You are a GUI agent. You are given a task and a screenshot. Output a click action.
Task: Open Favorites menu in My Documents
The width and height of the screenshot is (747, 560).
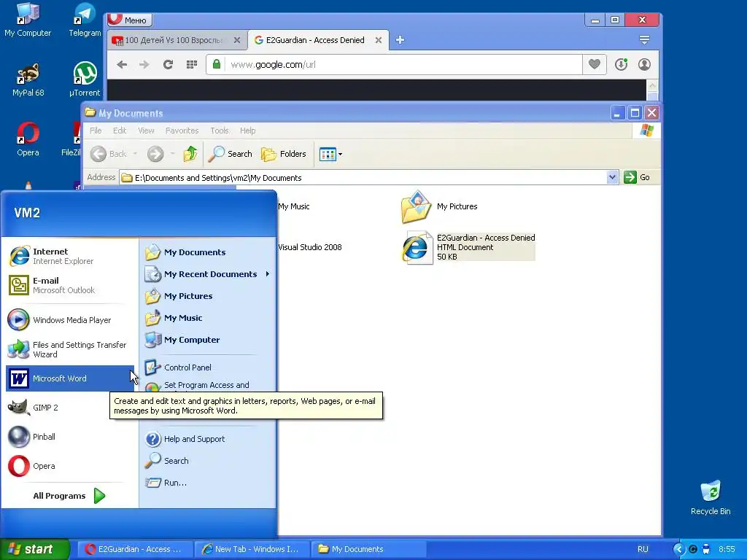(182, 131)
